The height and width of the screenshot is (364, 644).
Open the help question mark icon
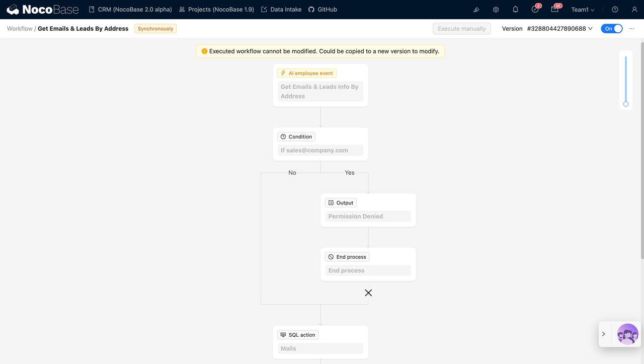click(615, 10)
